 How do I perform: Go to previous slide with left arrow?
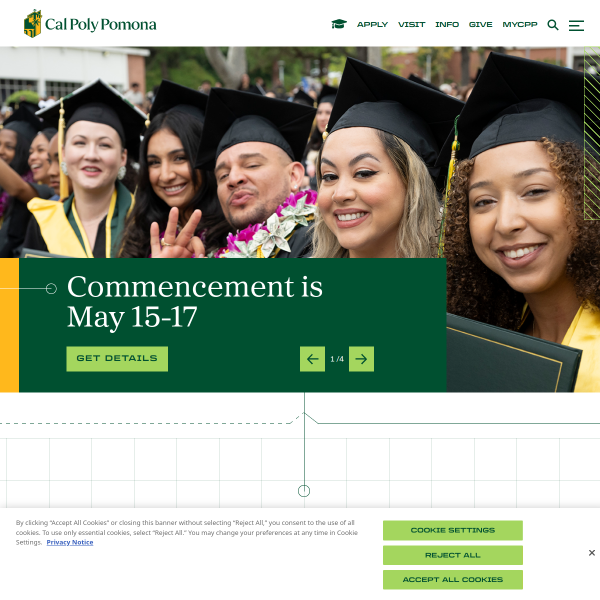[312, 359]
